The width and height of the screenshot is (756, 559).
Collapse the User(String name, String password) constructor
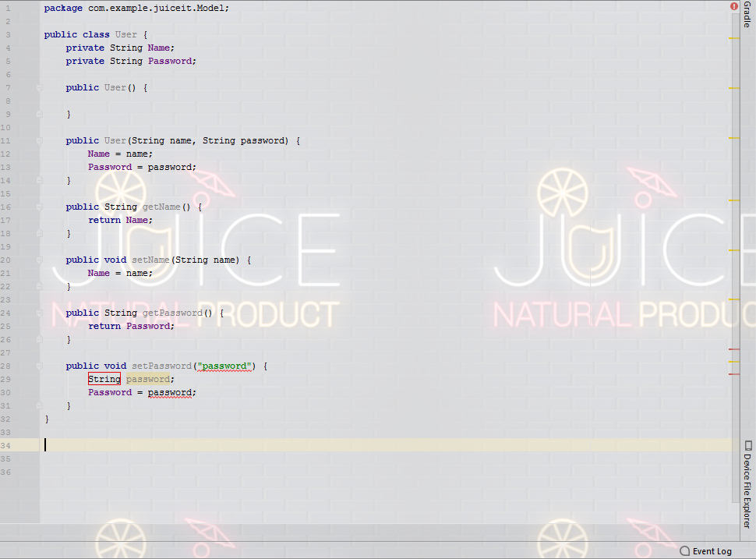coord(40,141)
